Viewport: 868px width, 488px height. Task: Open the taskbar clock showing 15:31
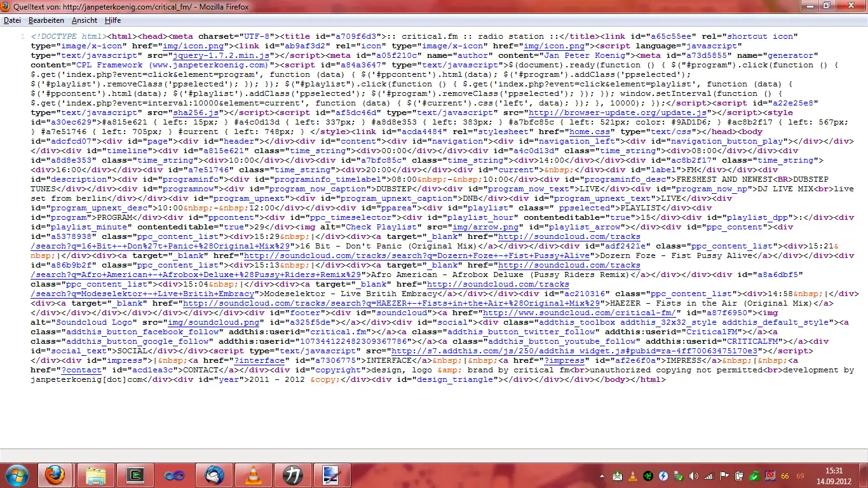[x=834, y=475]
